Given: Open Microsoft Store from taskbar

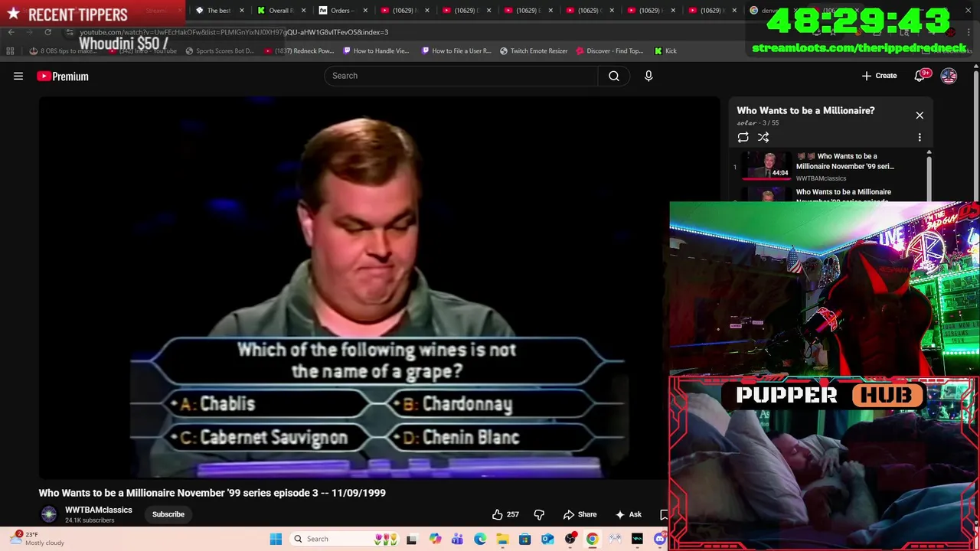Looking at the screenshot, I should [x=524, y=539].
